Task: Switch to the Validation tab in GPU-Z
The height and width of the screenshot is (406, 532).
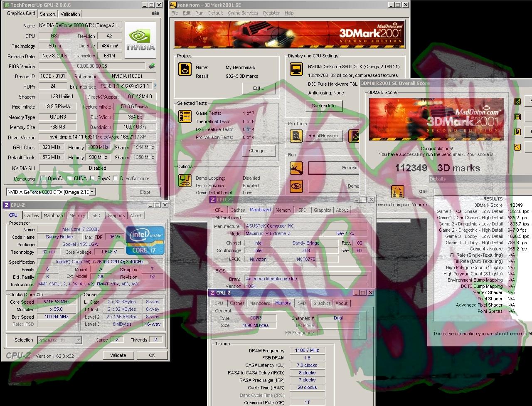Action: (x=70, y=14)
